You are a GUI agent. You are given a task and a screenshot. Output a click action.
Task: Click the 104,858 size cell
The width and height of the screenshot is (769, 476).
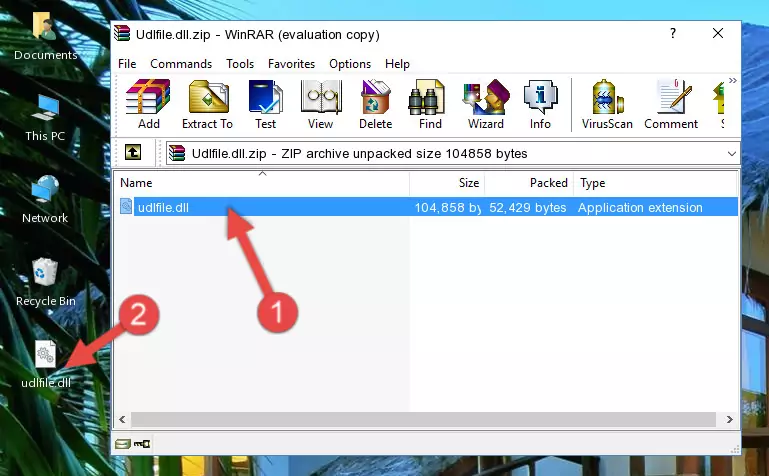[447, 207]
